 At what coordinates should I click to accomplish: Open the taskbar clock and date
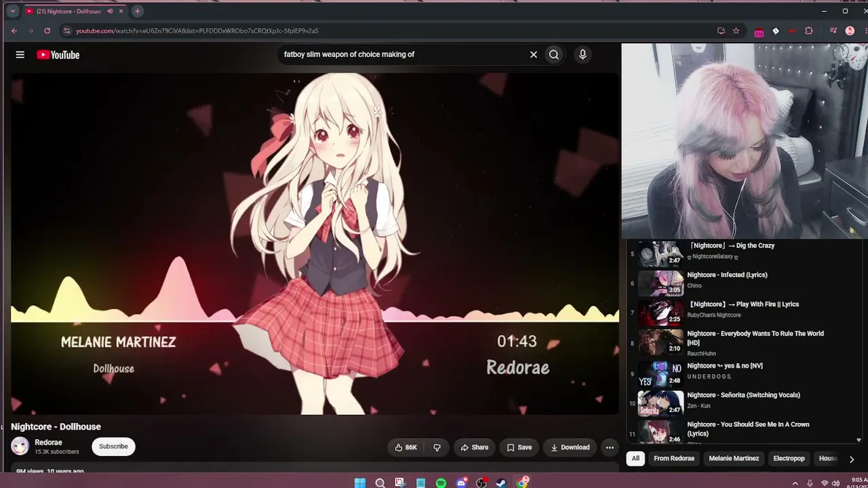[857, 483]
